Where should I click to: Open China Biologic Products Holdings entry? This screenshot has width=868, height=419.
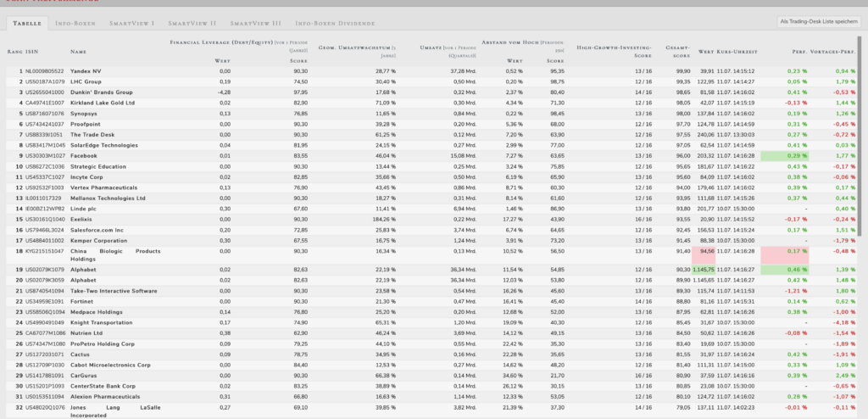click(115, 255)
